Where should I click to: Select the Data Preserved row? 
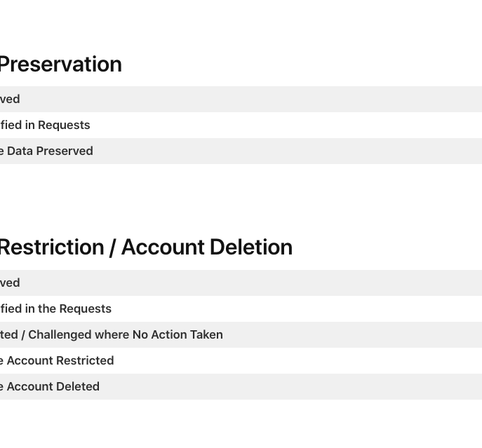click(46, 151)
